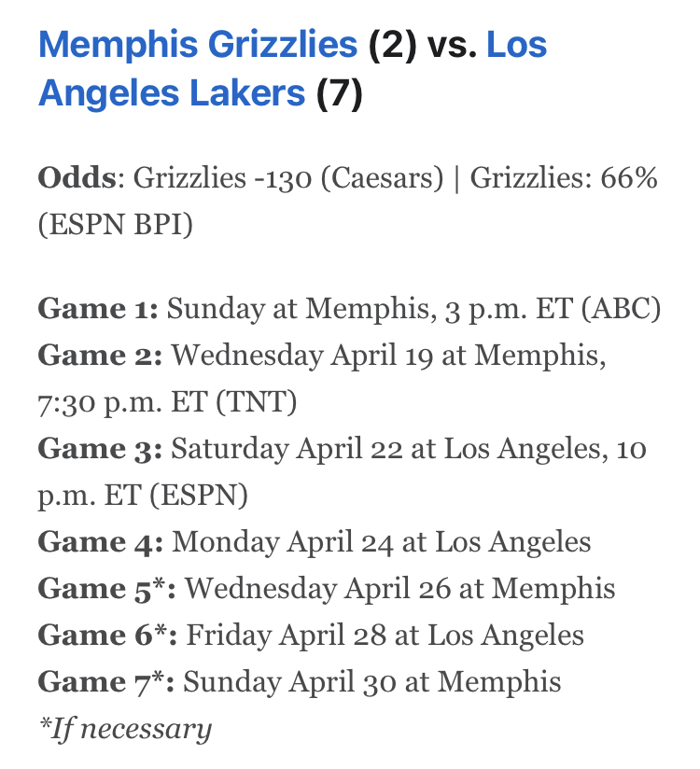700x769 pixels.
Task: Click the Game 1 heading
Action: coord(98,309)
